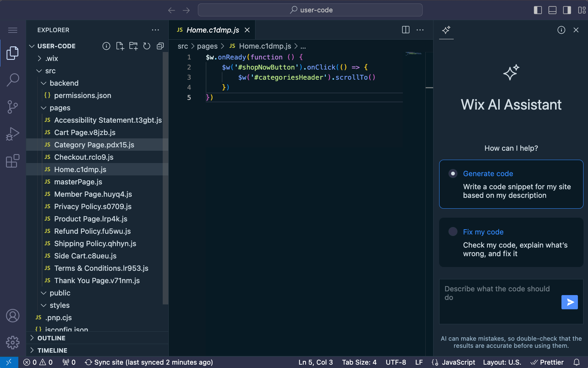Image resolution: width=588 pixels, height=368 pixels.
Task: Select the Fix my code radio option
Action: [x=453, y=231]
